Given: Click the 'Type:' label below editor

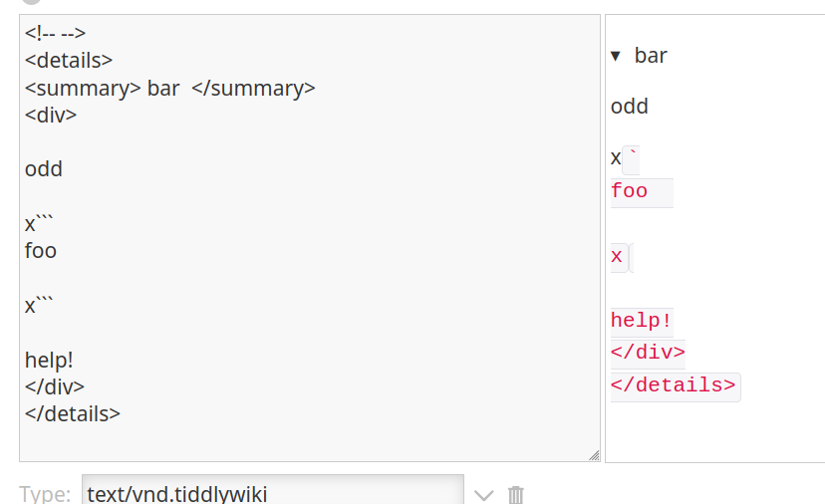Looking at the screenshot, I should point(45,494).
